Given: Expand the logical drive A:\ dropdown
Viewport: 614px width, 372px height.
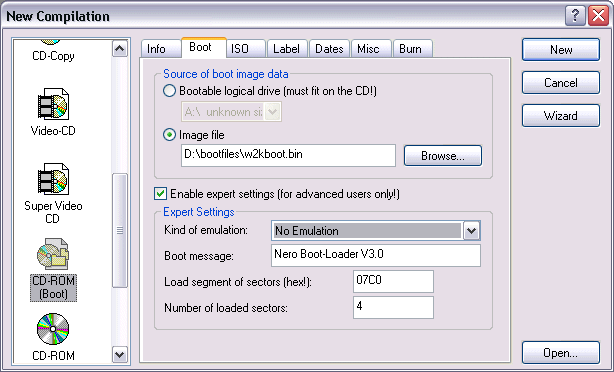Looking at the screenshot, I should (273, 112).
